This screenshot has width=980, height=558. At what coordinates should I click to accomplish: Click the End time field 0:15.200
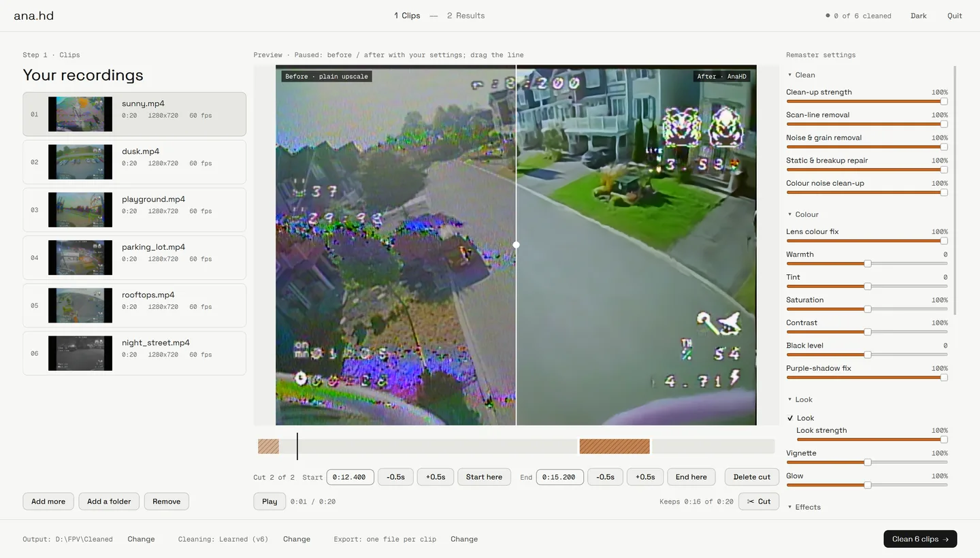click(560, 477)
